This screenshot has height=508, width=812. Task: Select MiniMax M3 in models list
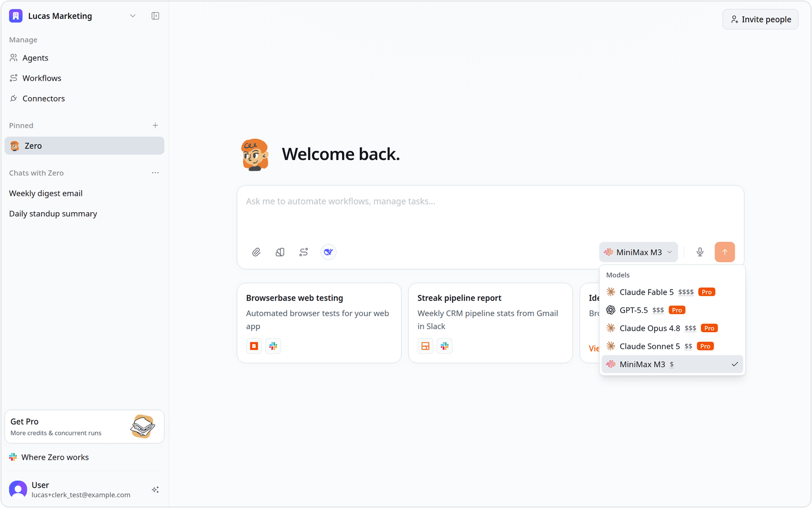click(672, 364)
